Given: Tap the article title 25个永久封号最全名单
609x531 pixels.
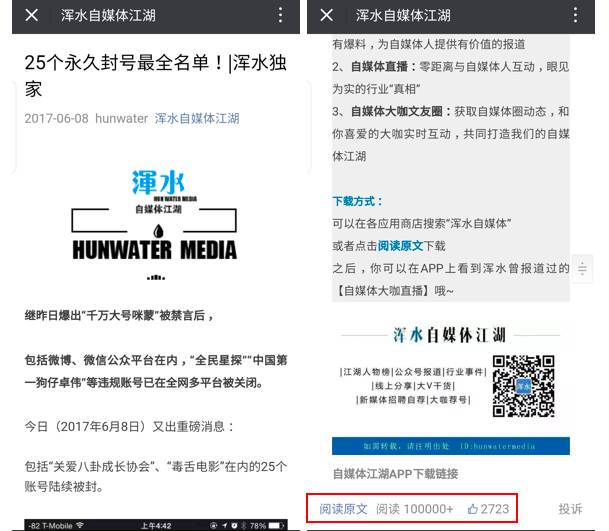Looking at the screenshot, I should tap(155, 76).
